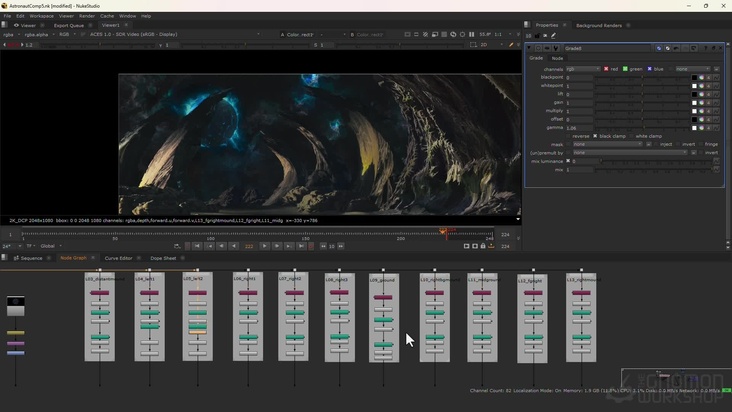The width and height of the screenshot is (732, 412).
Task: Select the Node tab in Grade properties
Action: coord(557,58)
